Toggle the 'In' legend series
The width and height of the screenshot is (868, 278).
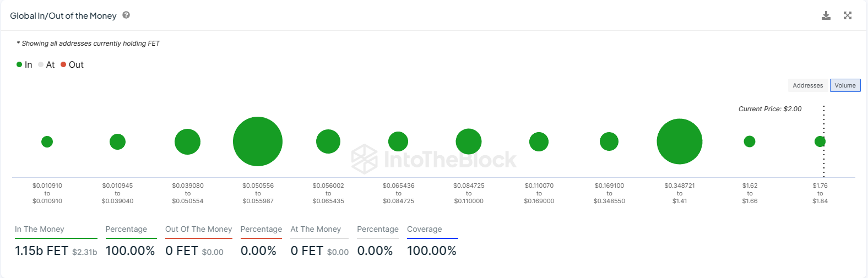pos(24,65)
